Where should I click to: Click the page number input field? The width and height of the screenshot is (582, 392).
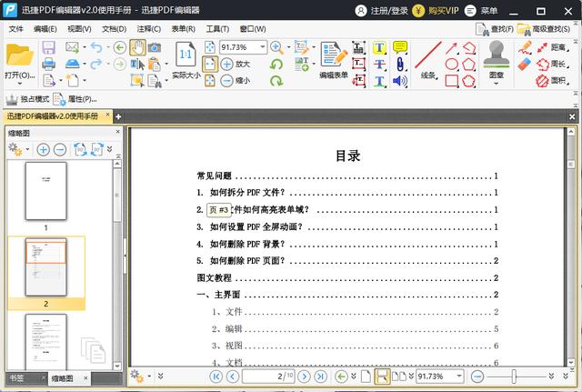click(x=268, y=376)
